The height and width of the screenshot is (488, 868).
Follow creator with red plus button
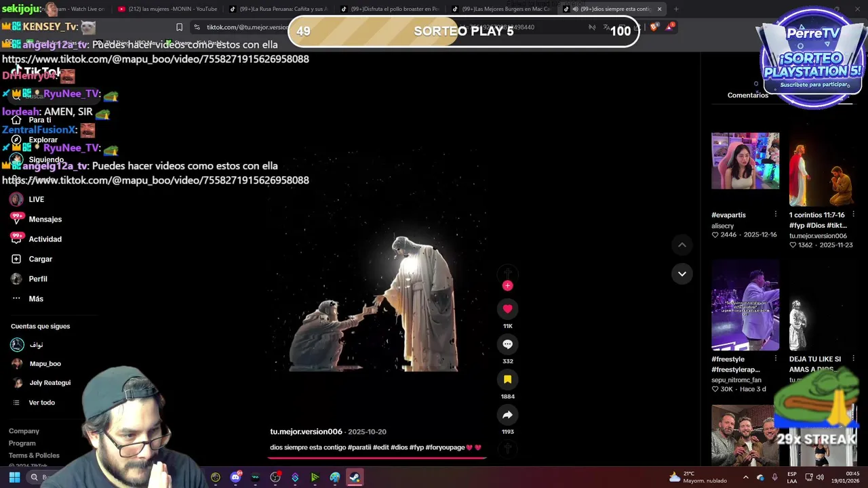click(x=507, y=285)
